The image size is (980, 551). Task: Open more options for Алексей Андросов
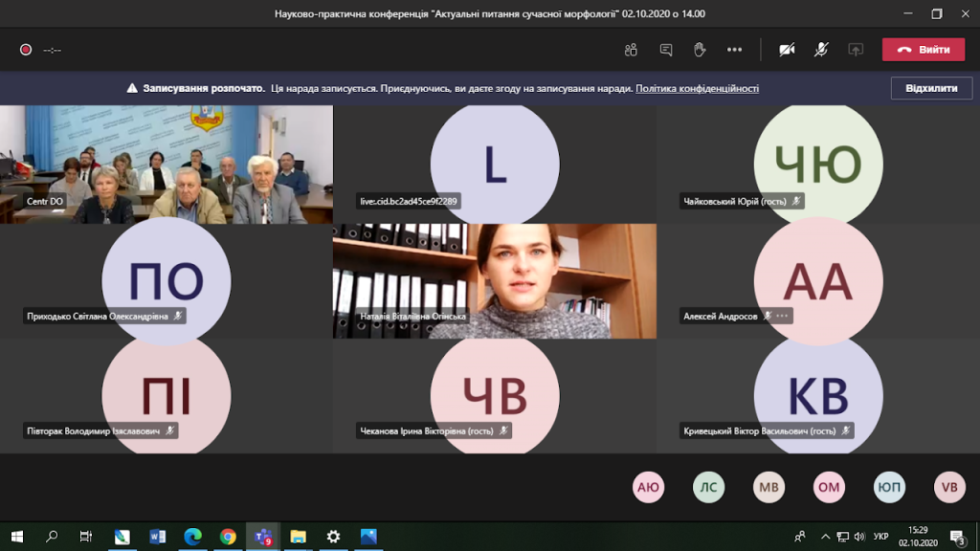[x=783, y=316]
